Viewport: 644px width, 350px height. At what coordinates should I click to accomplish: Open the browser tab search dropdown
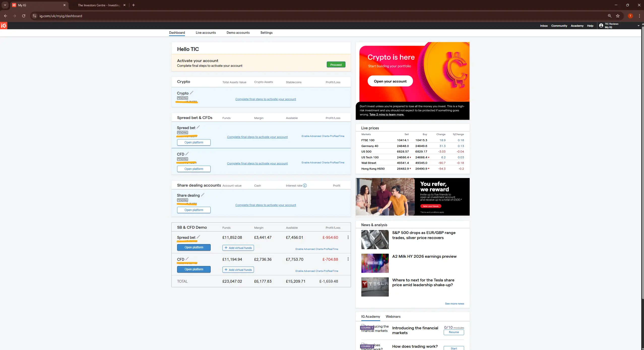point(5,5)
